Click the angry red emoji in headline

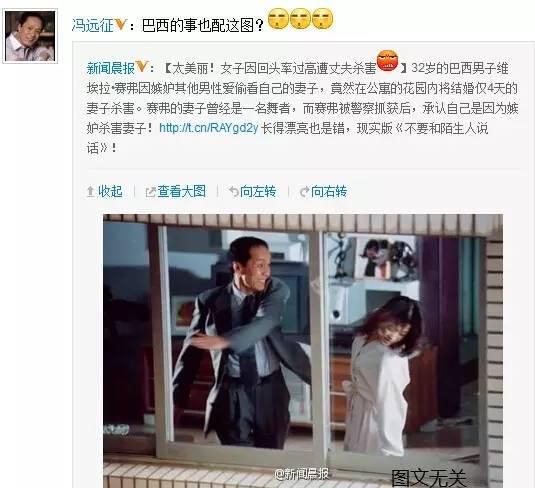coord(387,61)
